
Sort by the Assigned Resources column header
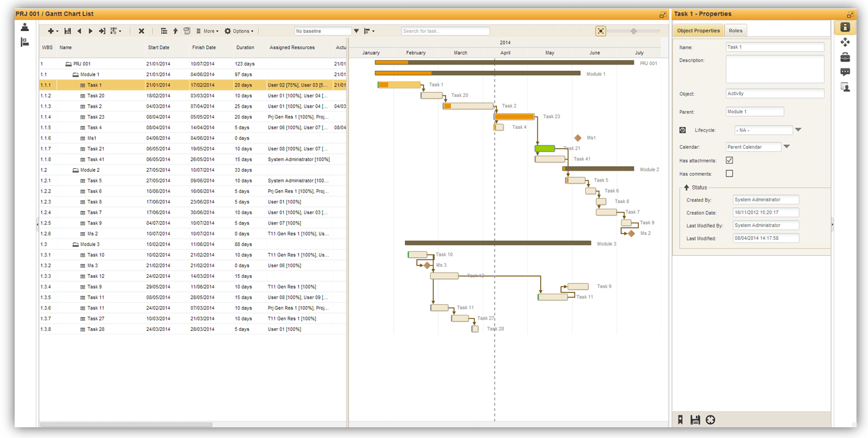coord(292,48)
